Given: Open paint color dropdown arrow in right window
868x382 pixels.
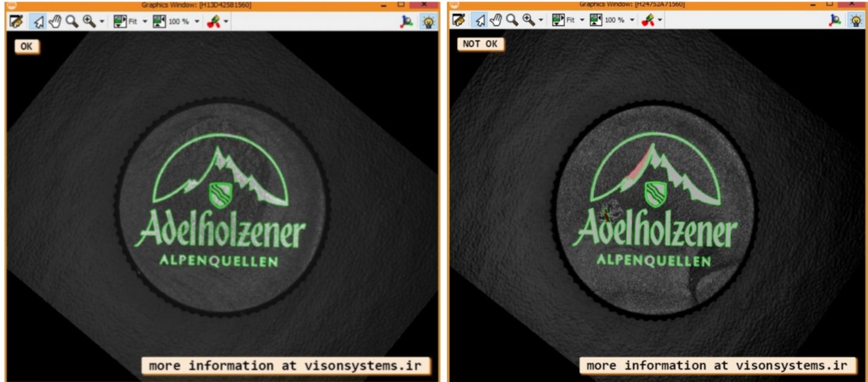Looking at the screenshot, I should click(x=660, y=20).
